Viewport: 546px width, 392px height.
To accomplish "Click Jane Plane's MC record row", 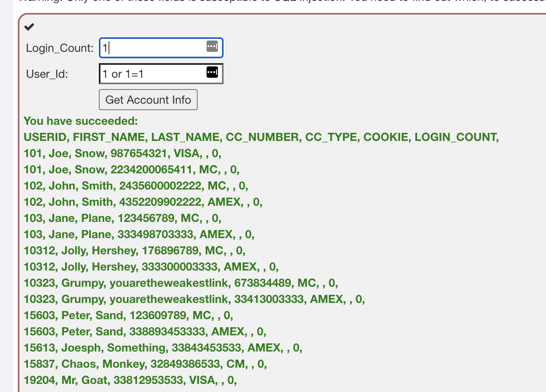I will (122, 218).
